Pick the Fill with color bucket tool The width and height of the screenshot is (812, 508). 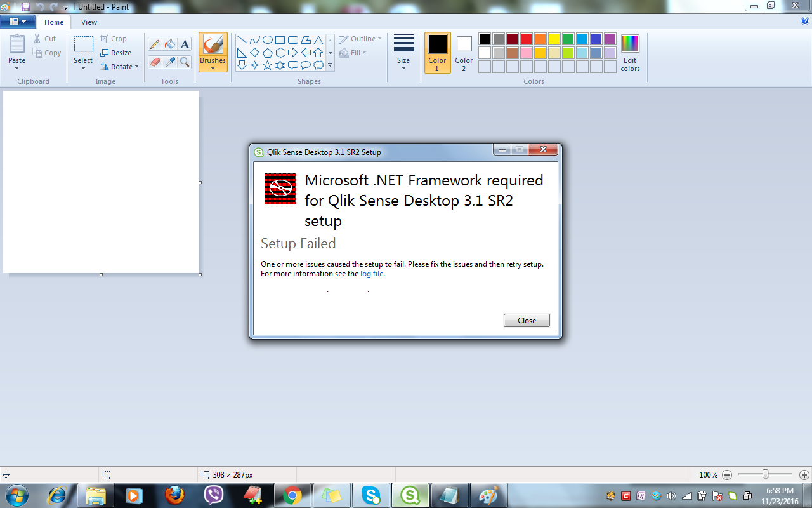point(169,44)
